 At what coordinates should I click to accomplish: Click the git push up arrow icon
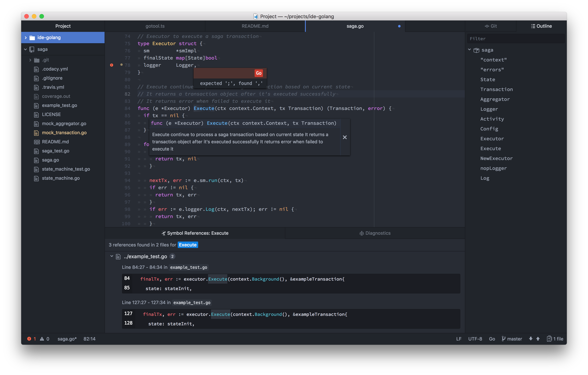[538, 339]
